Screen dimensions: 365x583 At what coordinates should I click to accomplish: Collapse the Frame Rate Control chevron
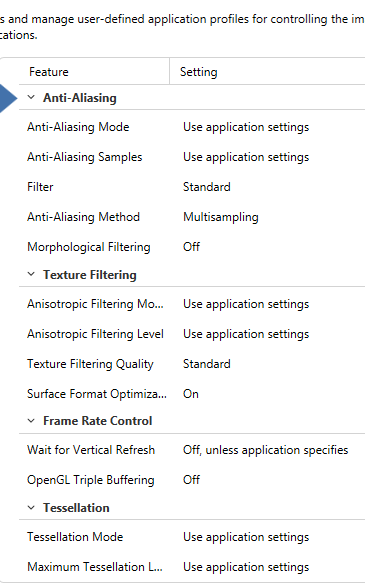[x=31, y=421]
